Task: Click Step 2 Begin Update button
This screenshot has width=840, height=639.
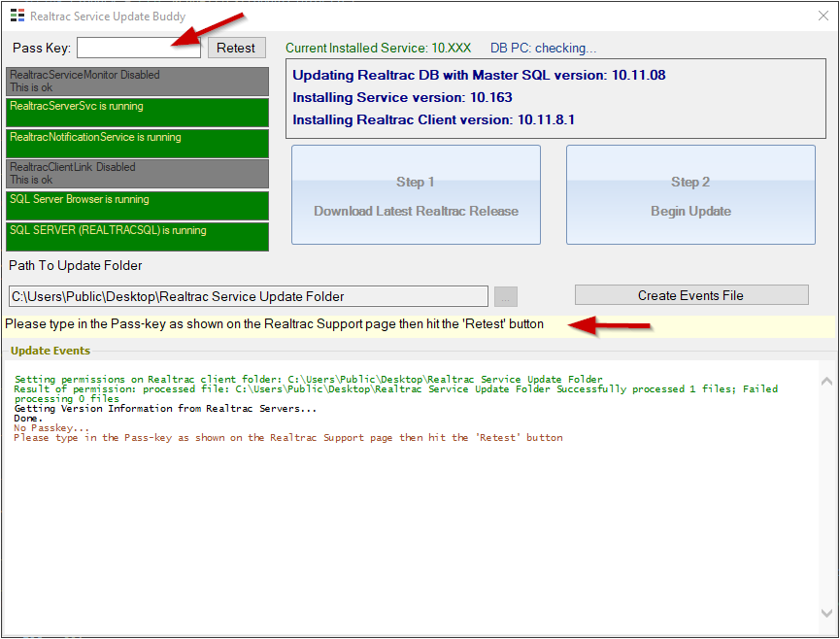Action: point(690,195)
